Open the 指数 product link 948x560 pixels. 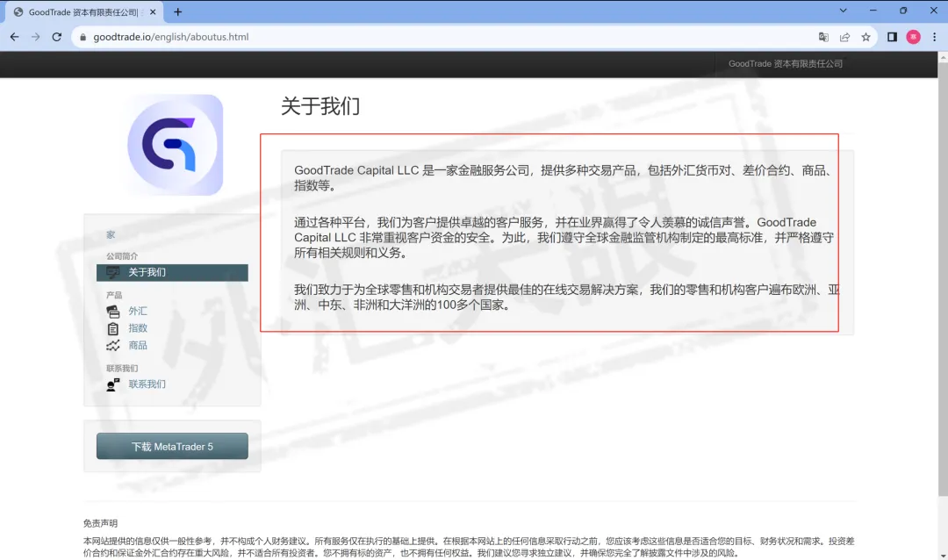coord(138,327)
